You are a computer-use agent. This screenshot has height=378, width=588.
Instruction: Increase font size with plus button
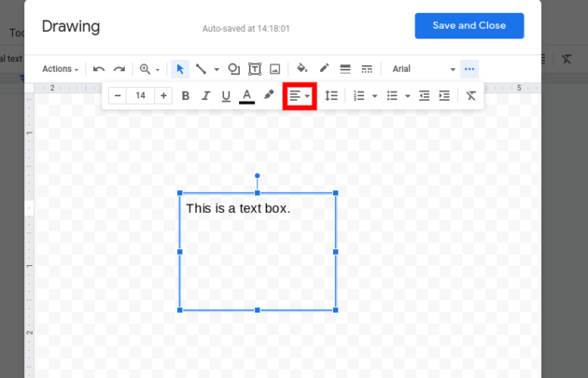tap(163, 95)
